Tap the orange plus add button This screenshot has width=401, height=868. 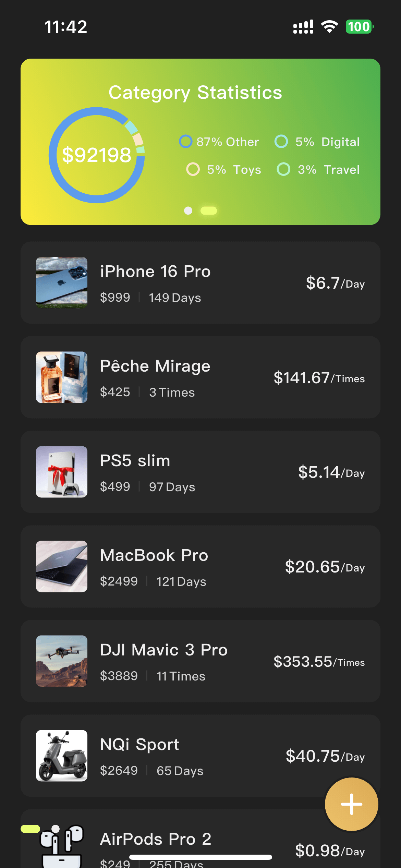[351, 804]
